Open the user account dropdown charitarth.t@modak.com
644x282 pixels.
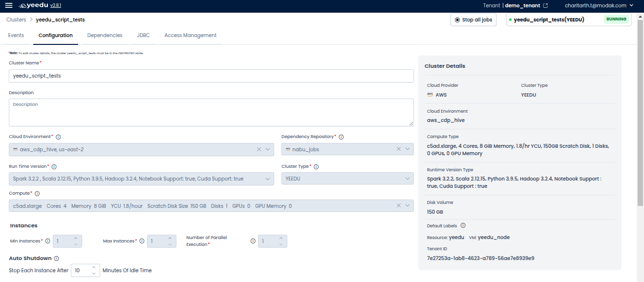(x=599, y=6)
